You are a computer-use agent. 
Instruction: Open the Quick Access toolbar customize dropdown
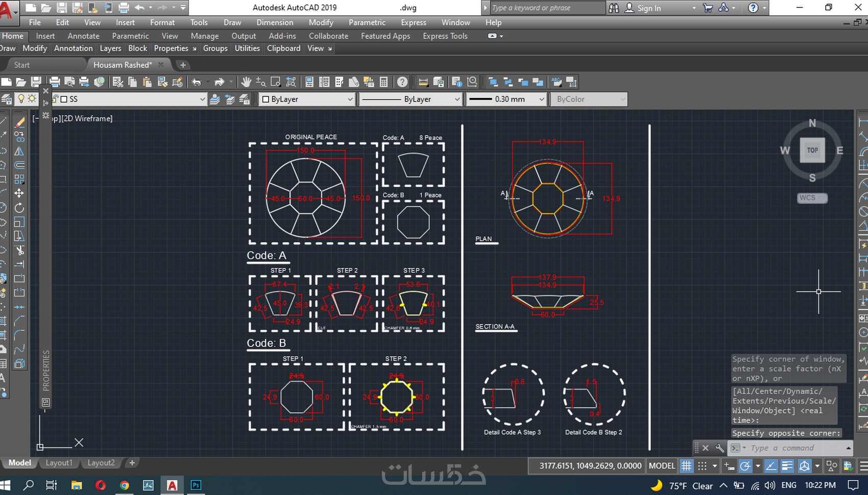click(183, 8)
